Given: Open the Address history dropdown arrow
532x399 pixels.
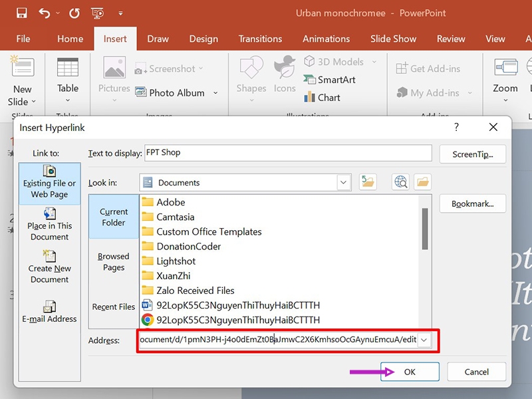Looking at the screenshot, I should [424, 340].
